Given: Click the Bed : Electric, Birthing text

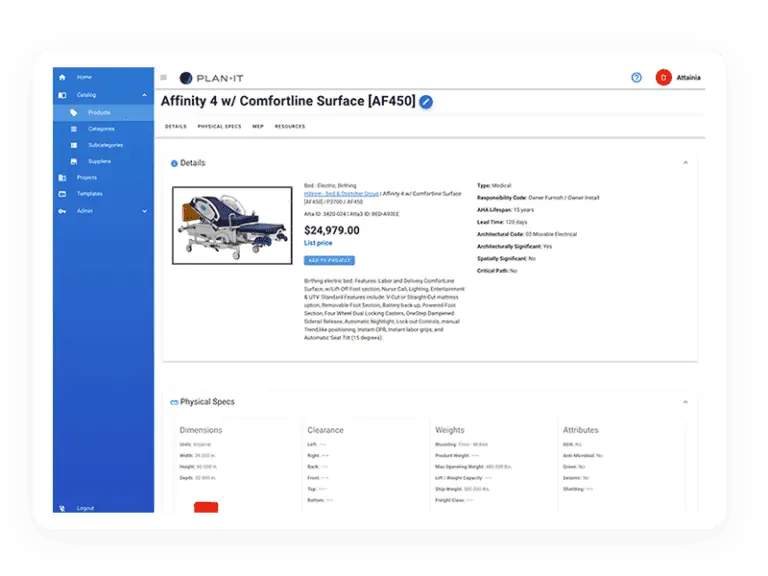Looking at the screenshot, I should click(330, 186).
